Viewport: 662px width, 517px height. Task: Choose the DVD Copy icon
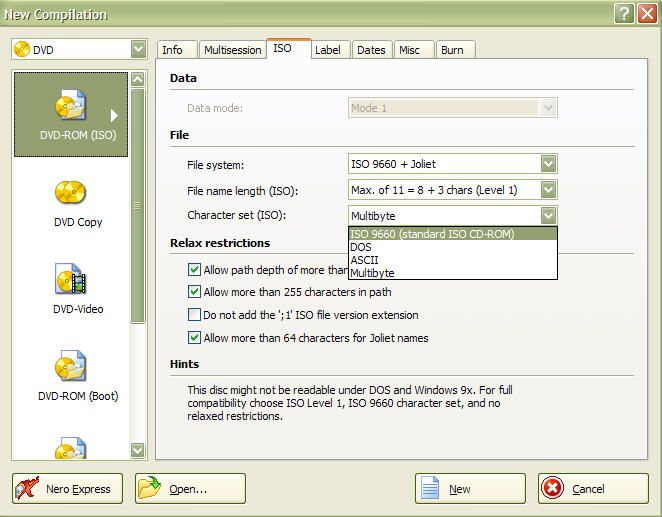(x=71, y=193)
